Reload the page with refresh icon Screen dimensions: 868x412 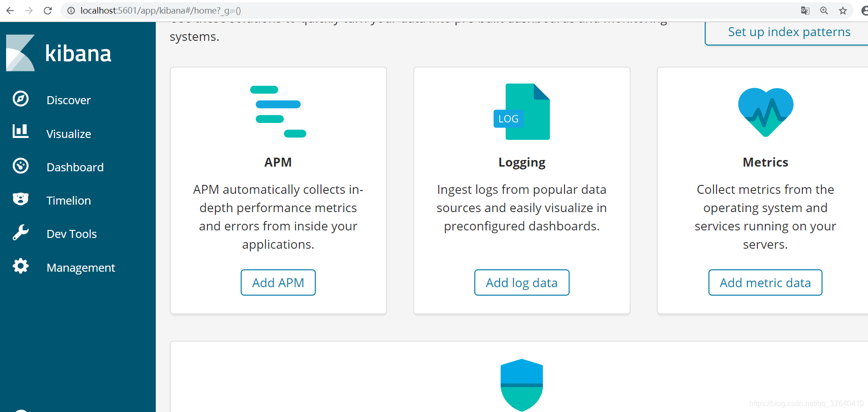pos(48,10)
